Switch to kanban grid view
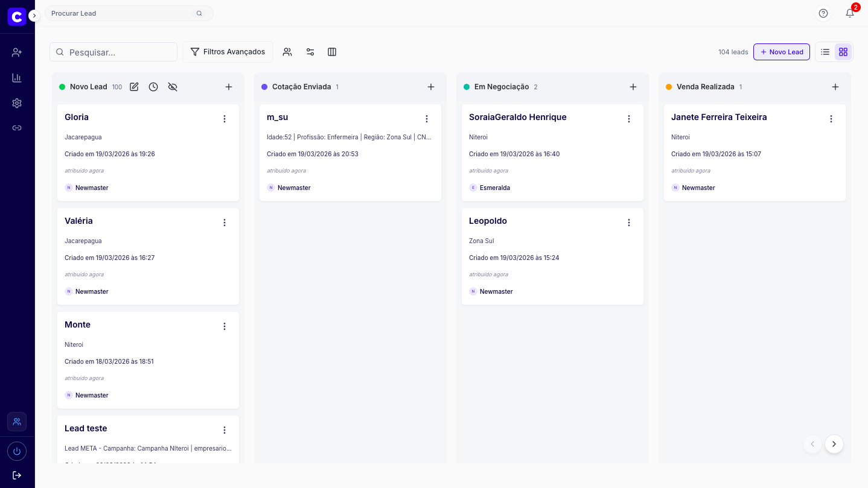Screen dimensions: 868x488 point(843,52)
